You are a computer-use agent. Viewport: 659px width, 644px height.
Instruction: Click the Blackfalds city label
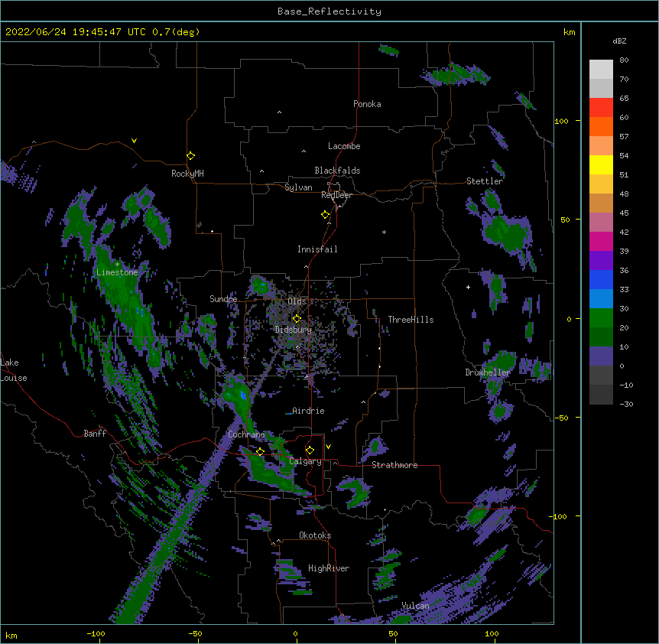(x=337, y=171)
